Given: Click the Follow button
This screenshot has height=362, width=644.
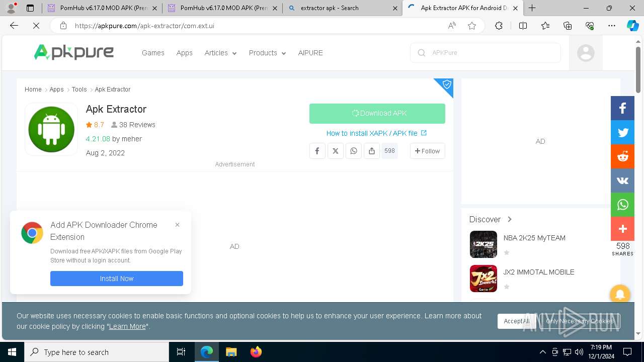Looking at the screenshot, I should point(427,151).
